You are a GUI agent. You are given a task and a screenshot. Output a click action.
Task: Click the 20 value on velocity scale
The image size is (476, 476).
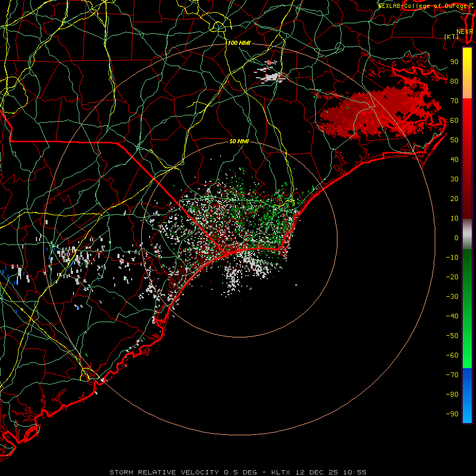click(x=454, y=199)
